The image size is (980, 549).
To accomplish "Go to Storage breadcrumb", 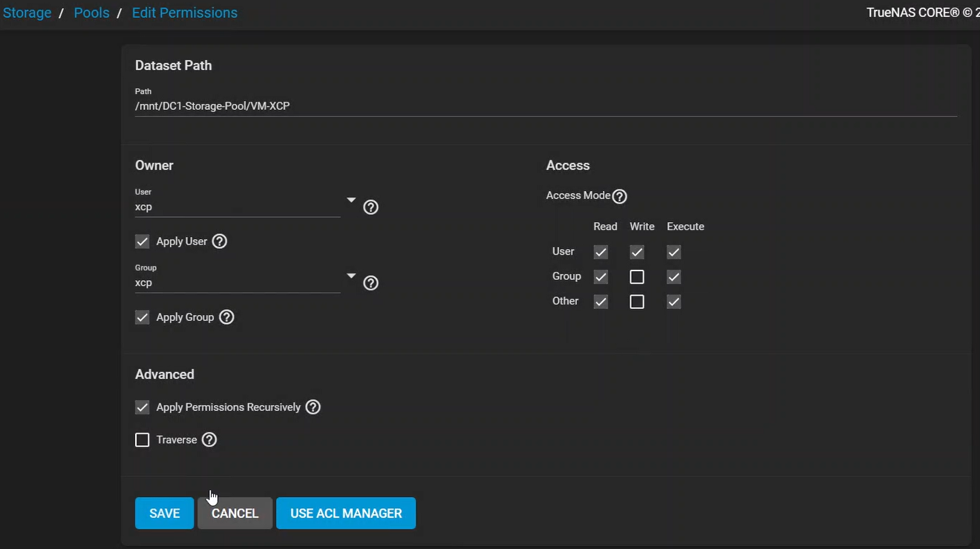I will (27, 13).
